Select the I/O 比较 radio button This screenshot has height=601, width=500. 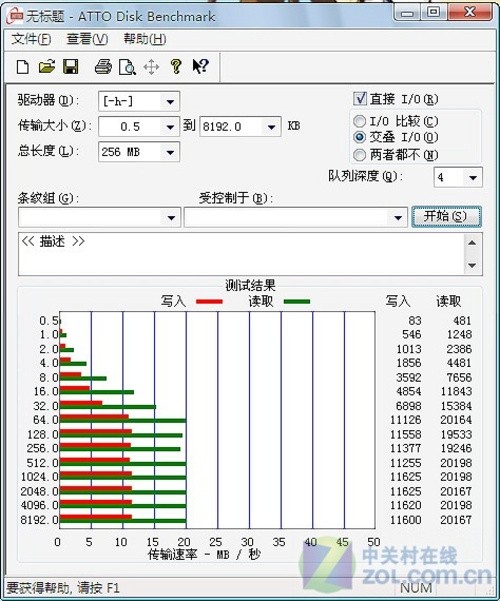(x=359, y=122)
